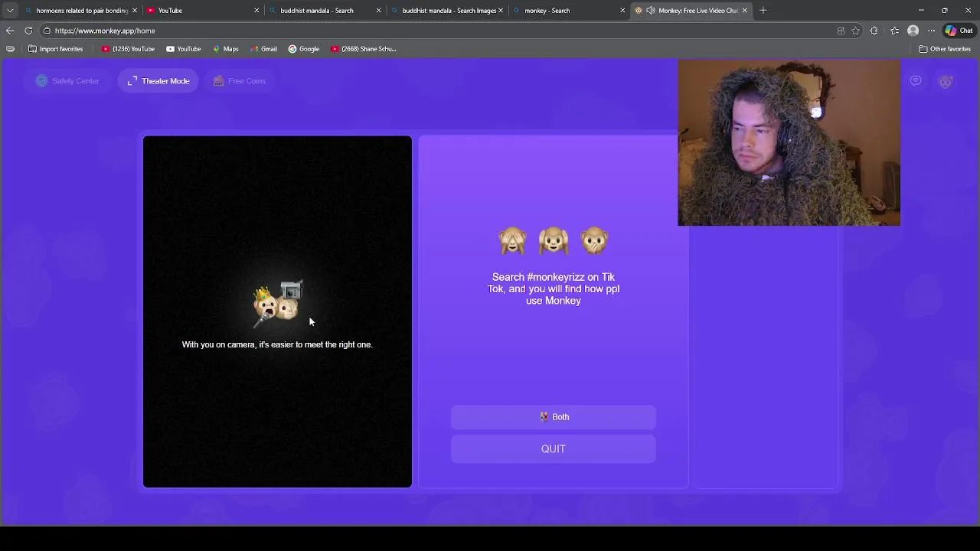Click the see-no-evil monkey emoji
Viewport: 980px width, 551px height.
pyautogui.click(x=513, y=241)
